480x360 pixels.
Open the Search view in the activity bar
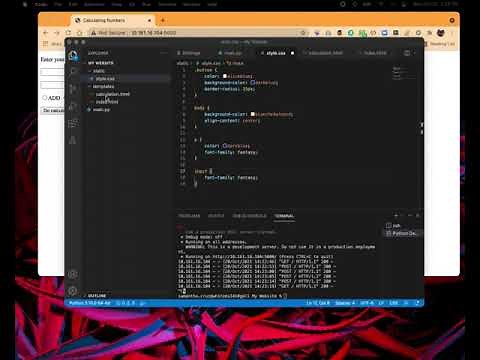pos(73,72)
